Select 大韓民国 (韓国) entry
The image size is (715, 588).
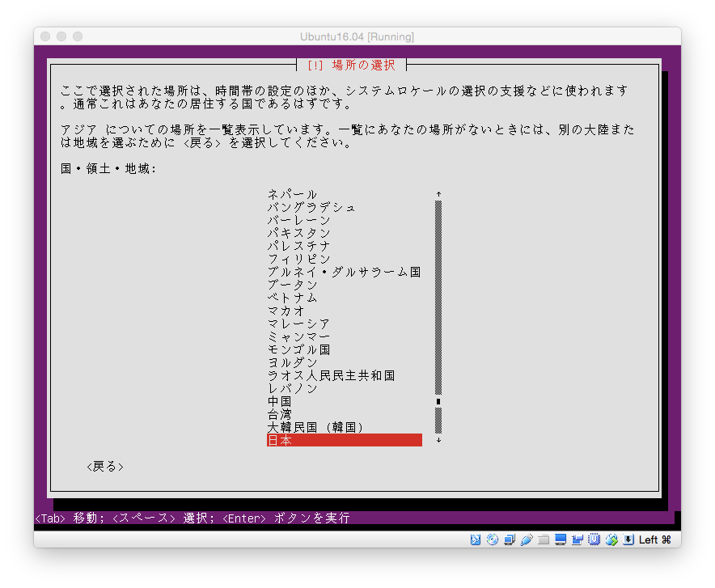click(315, 427)
